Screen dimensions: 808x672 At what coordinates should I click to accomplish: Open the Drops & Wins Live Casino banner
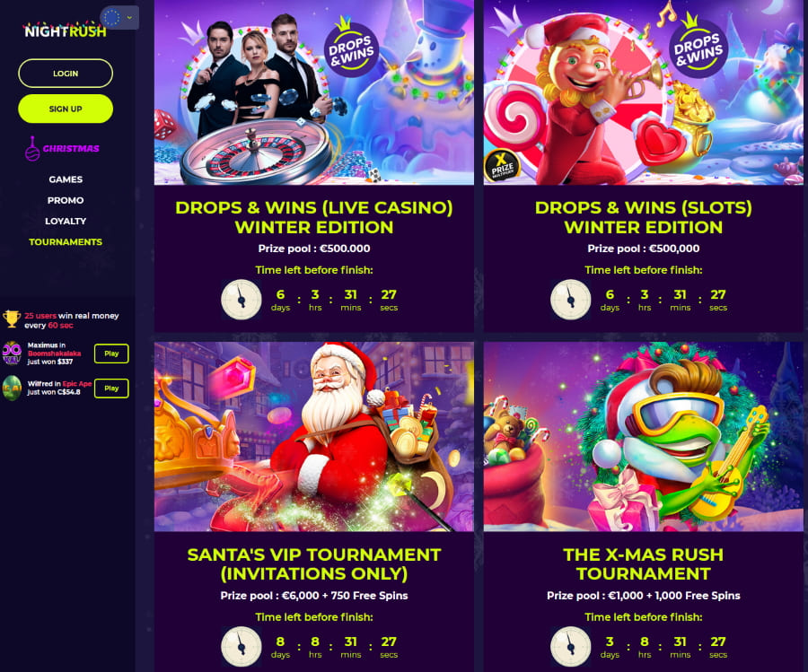(x=314, y=92)
